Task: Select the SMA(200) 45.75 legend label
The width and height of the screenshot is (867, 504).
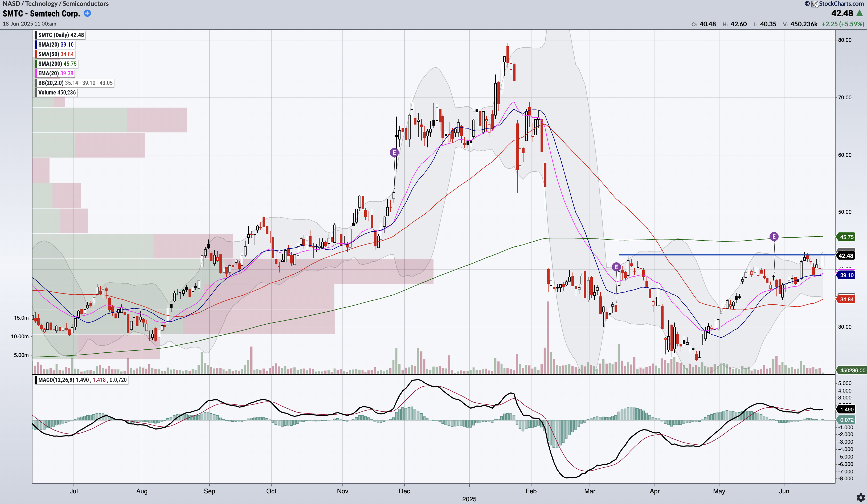Action: (56, 64)
